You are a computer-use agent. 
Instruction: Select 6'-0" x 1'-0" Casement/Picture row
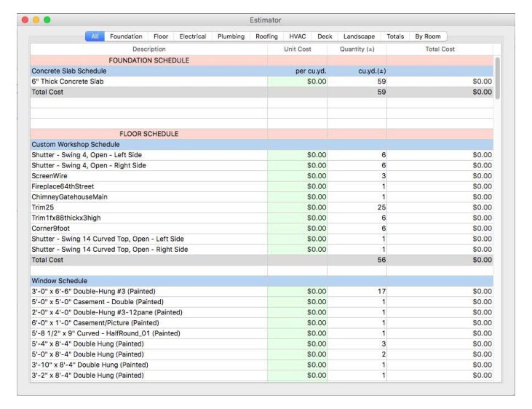(261, 323)
